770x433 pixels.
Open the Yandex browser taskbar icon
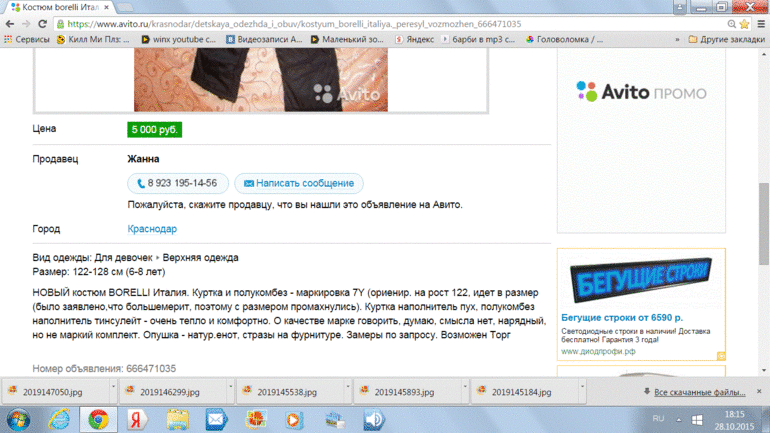pyautogui.click(x=137, y=419)
